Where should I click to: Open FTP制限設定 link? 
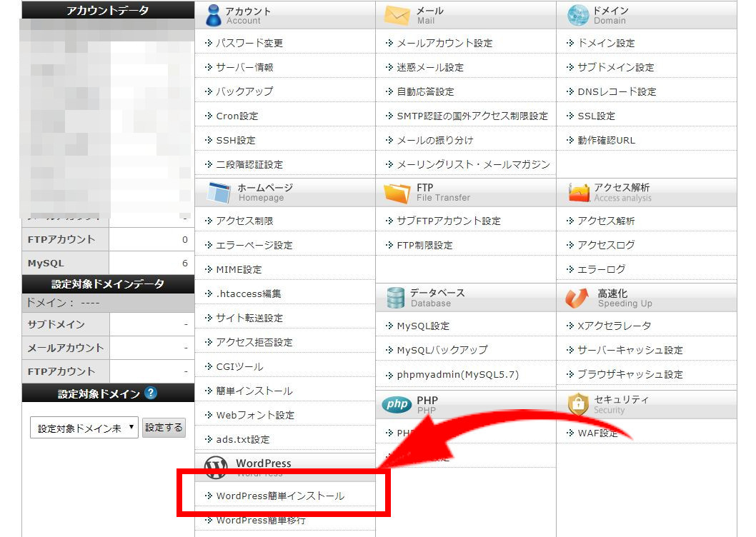424,245
